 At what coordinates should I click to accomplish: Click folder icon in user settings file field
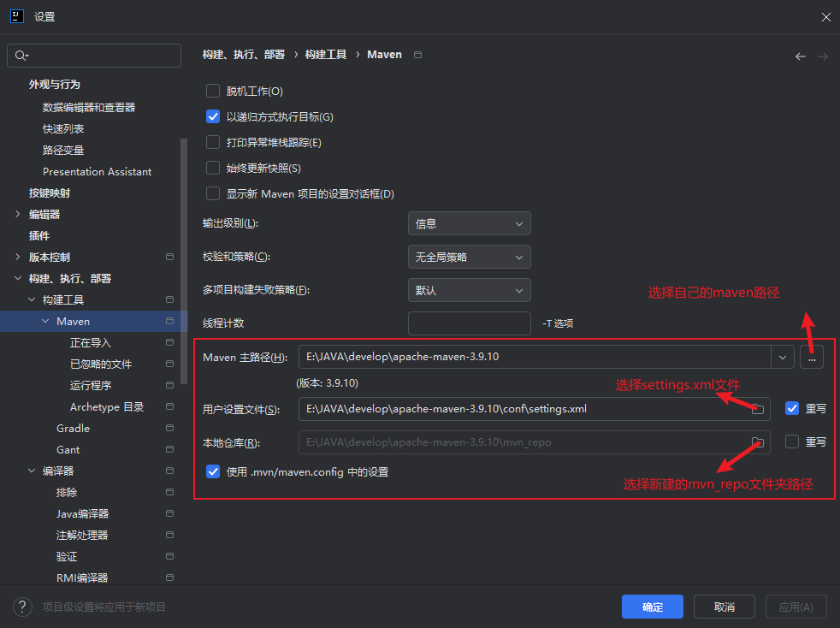[757, 409]
